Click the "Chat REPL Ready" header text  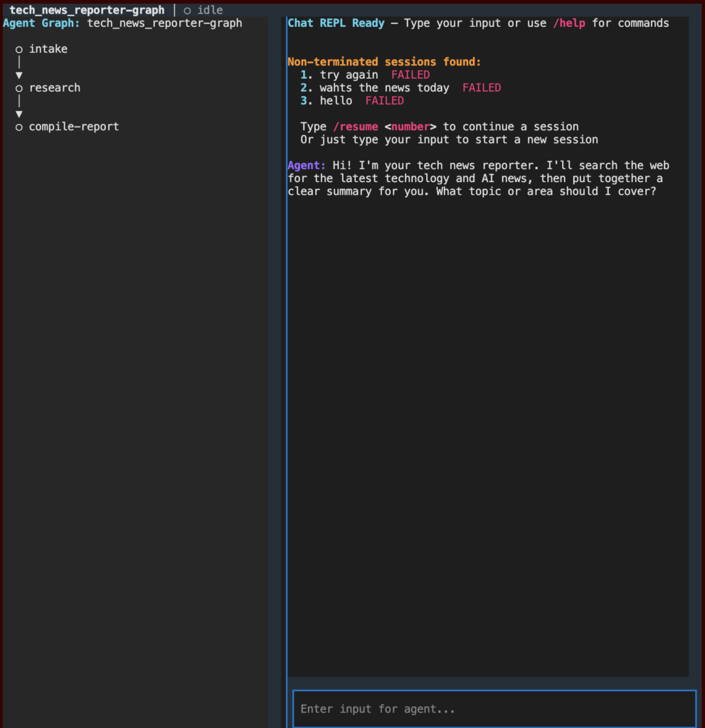coord(336,23)
